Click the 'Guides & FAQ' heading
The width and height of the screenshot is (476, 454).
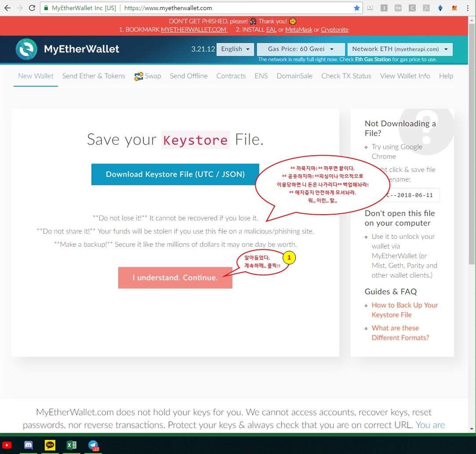[390, 292]
